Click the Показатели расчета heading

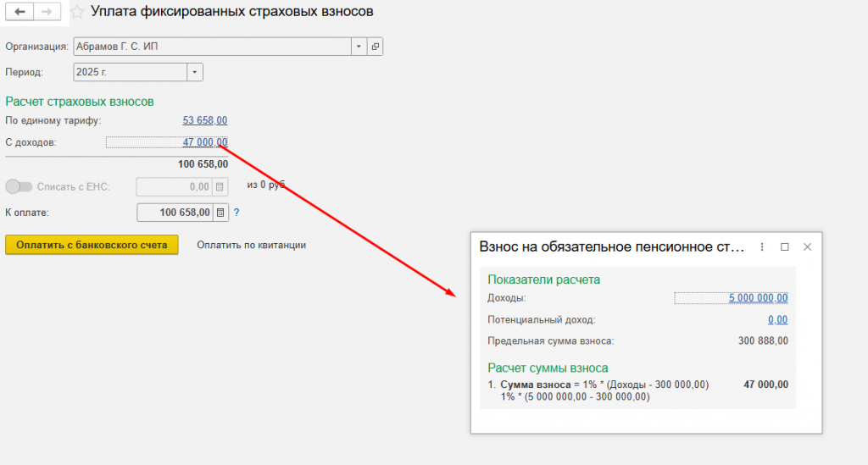click(543, 280)
